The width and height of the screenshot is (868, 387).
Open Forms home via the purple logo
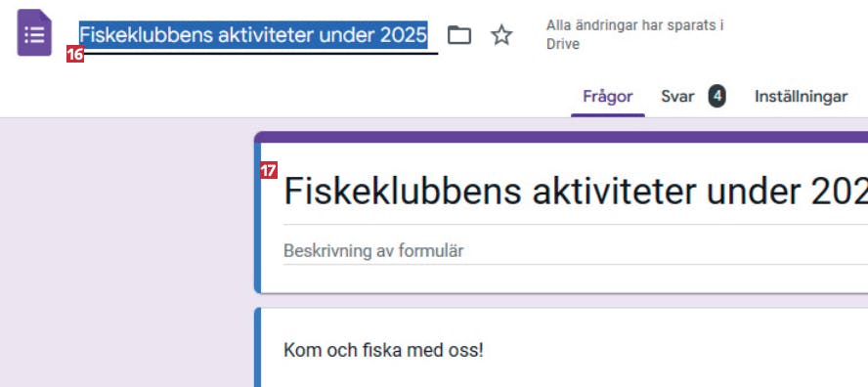tap(34, 33)
